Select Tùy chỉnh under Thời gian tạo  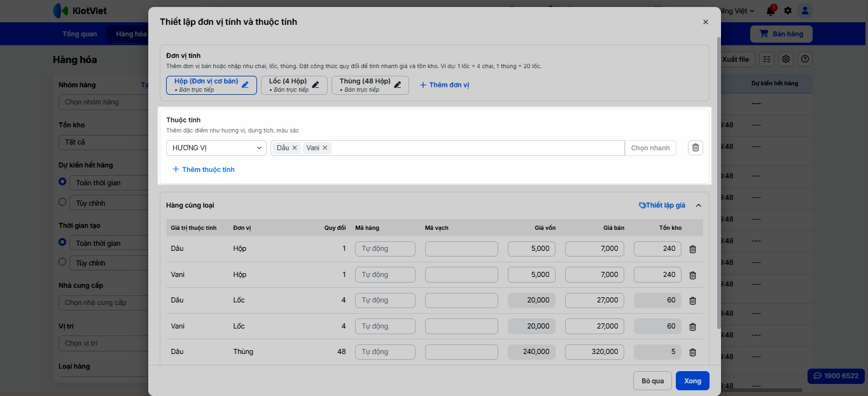tap(62, 262)
